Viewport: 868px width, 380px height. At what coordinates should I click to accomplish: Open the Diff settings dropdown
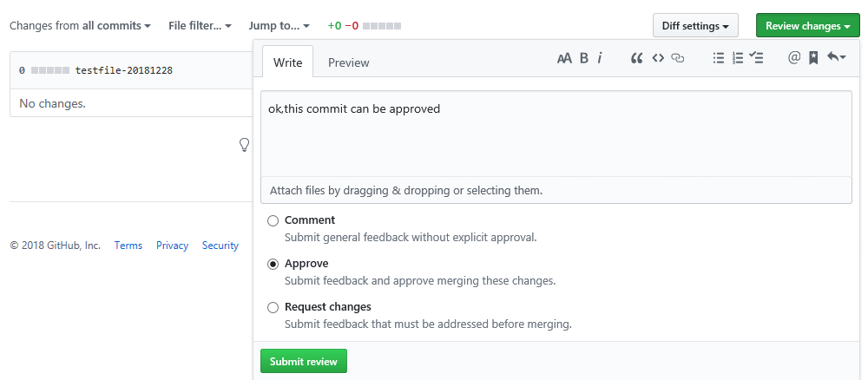pos(695,26)
